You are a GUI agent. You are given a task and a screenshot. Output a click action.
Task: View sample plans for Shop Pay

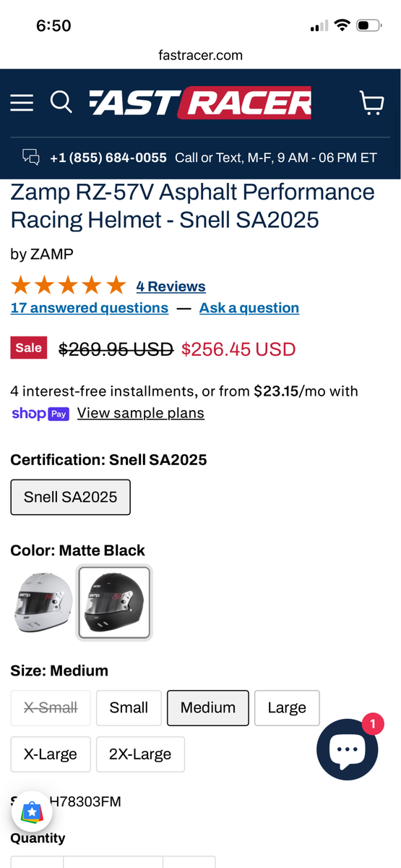pyautogui.click(x=141, y=413)
